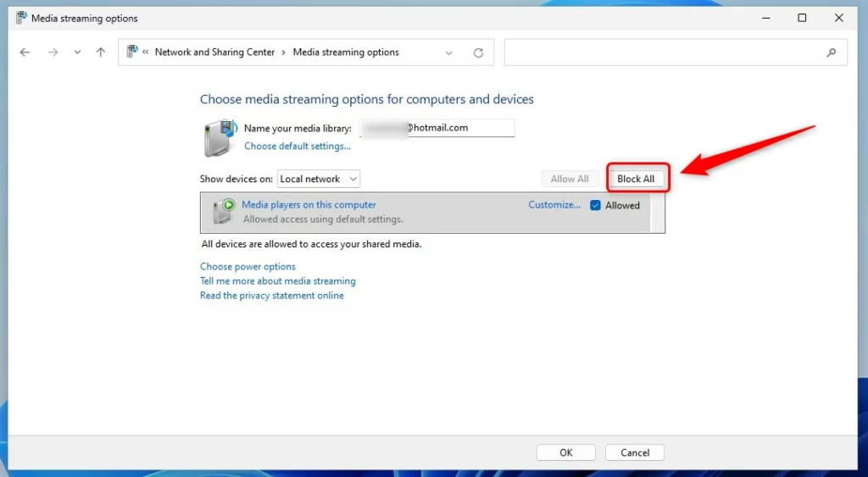Image resolution: width=868 pixels, height=477 pixels.
Task: Click the media server icon beside library name
Action: tap(220, 138)
